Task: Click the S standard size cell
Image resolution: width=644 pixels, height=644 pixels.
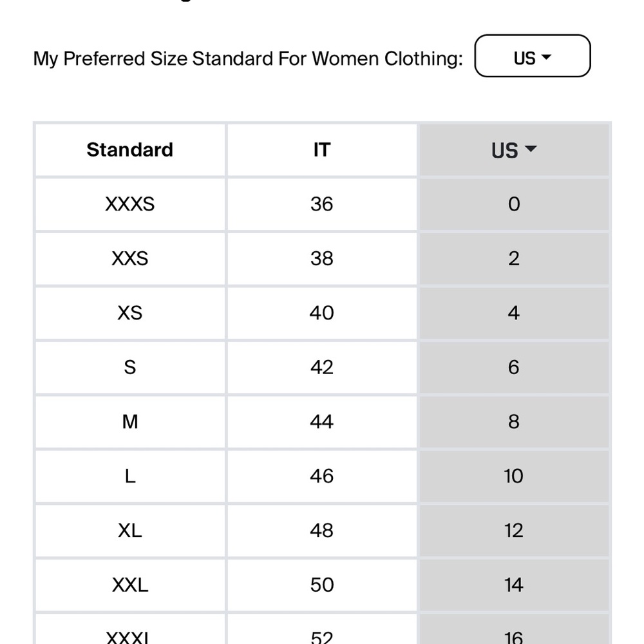Action: [130, 368]
